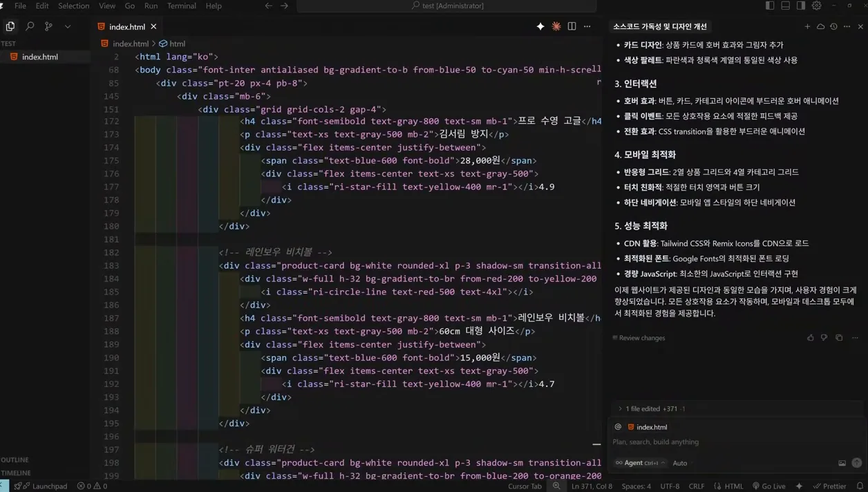Start a new chat with plus icon
Image resolution: width=868 pixels, height=492 pixels.
[807, 26]
